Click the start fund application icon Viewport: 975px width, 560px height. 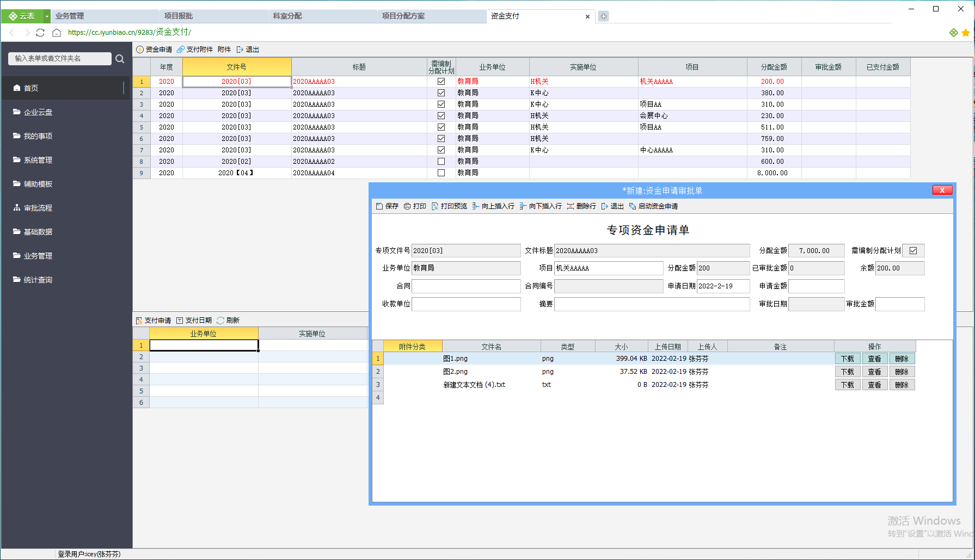[x=633, y=206]
